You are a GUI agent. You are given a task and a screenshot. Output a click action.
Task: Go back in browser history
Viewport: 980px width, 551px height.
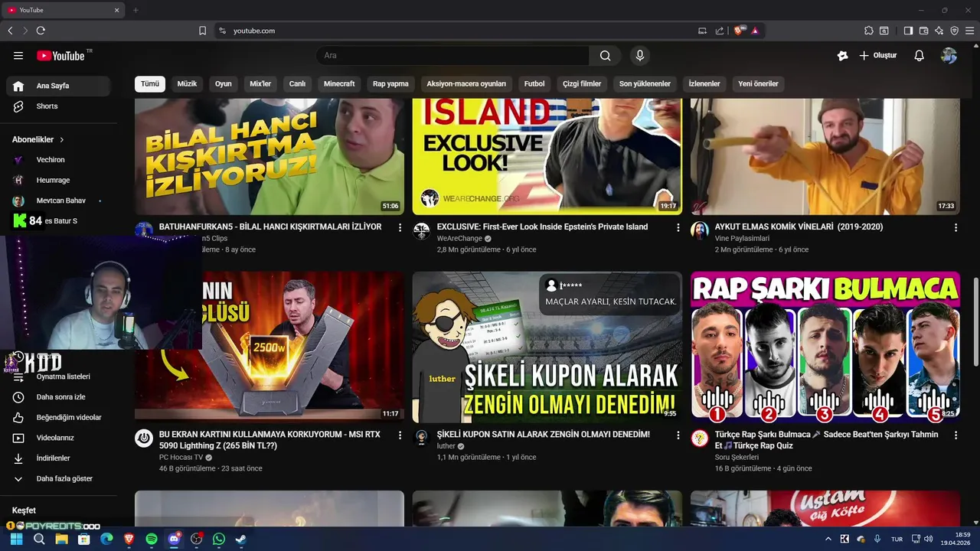(10, 31)
